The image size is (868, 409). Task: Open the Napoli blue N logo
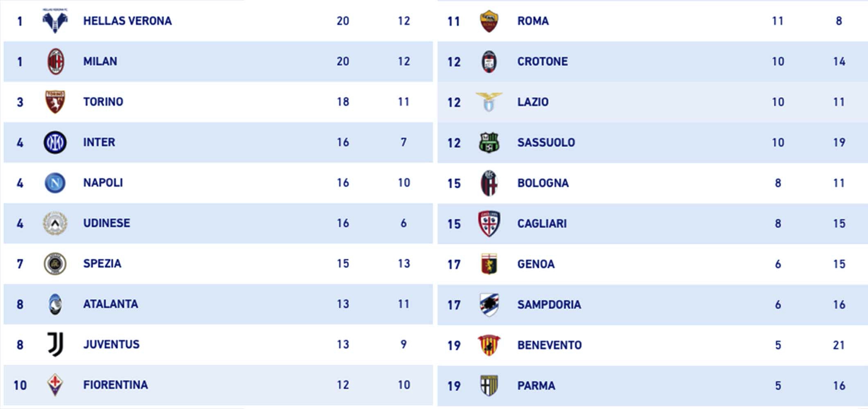pos(55,183)
